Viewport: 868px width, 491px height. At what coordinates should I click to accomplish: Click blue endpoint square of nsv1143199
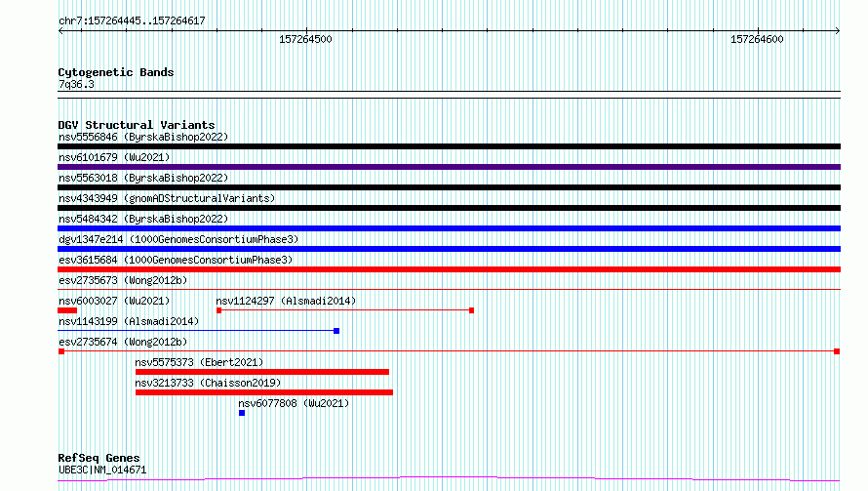tap(336, 331)
